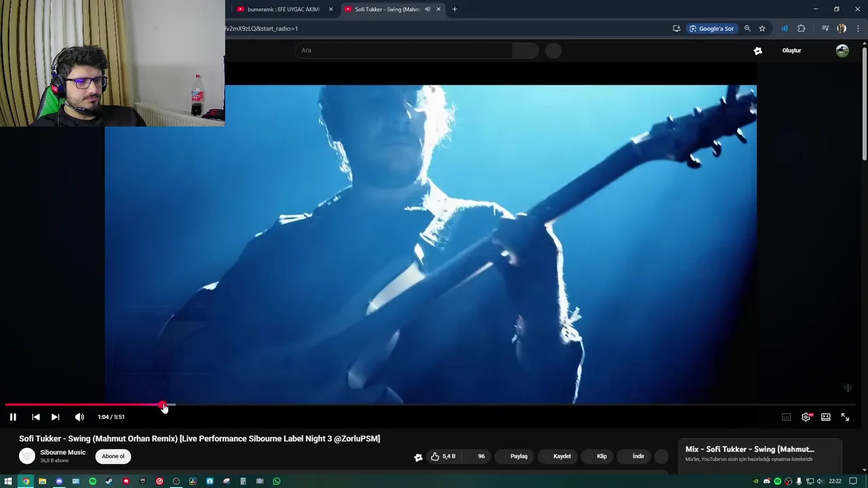
Task: Open NVIDIA tray icon
Action: (x=755, y=481)
